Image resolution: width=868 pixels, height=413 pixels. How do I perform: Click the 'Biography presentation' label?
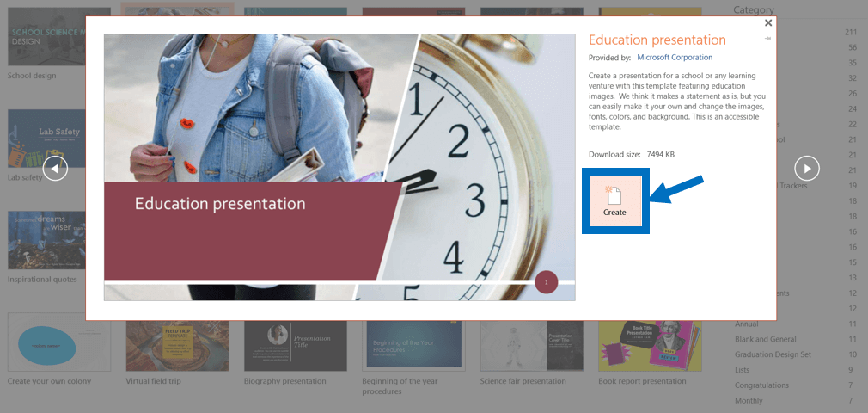(285, 381)
